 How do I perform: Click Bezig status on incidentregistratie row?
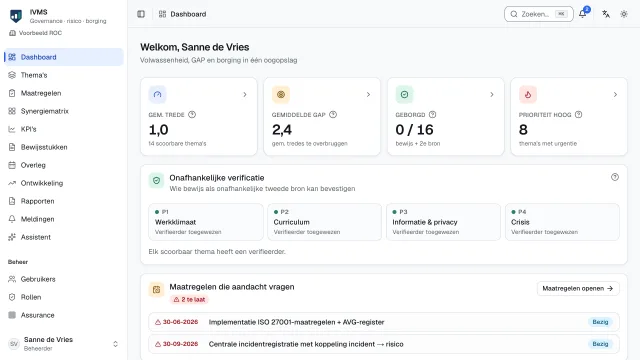coord(600,344)
